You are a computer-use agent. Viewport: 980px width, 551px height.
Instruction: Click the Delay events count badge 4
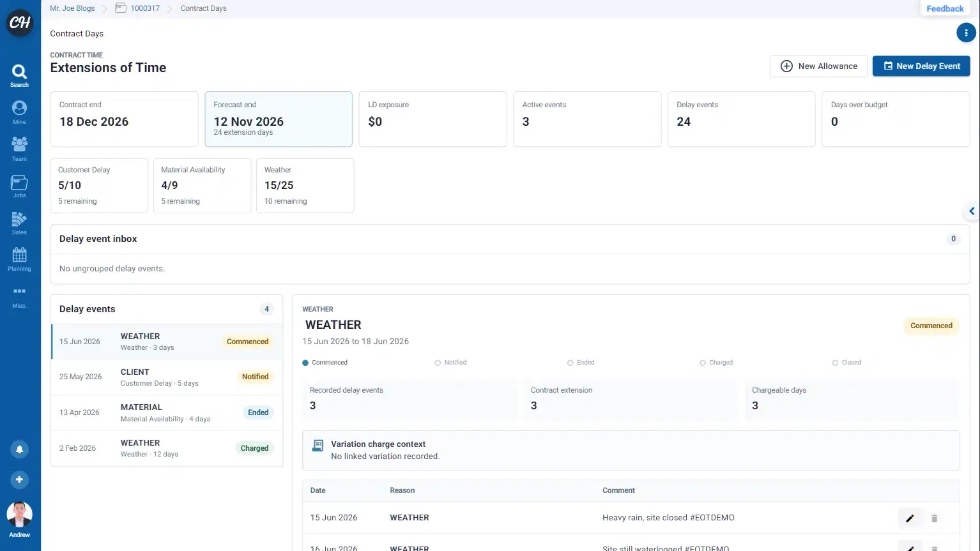click(x=266, y=309)
